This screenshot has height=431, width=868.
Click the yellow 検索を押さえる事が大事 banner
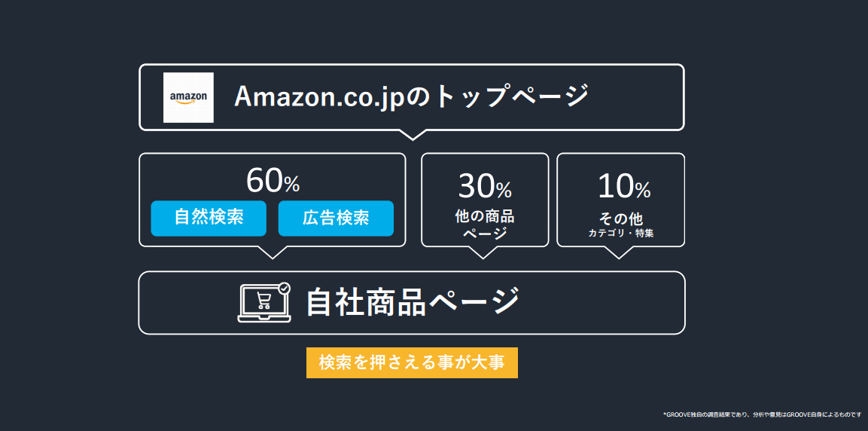[412, 363]
